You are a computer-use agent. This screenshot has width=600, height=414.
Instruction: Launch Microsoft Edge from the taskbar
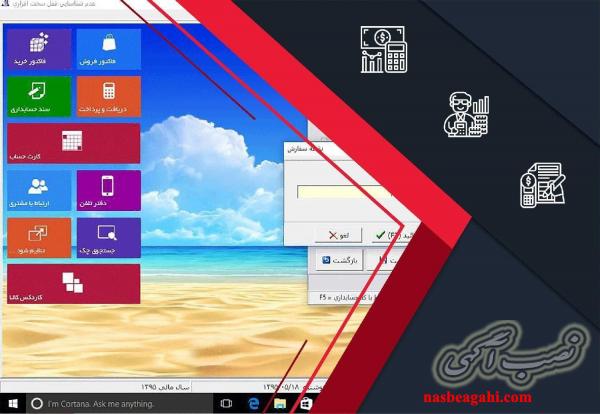pyautogui.click(x=256, y=403)
